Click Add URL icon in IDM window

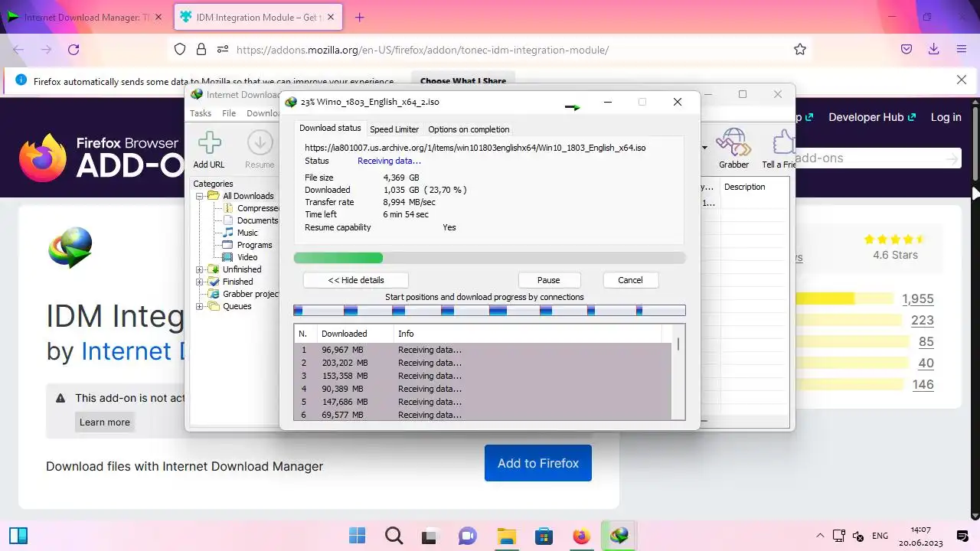pos(209,142)
